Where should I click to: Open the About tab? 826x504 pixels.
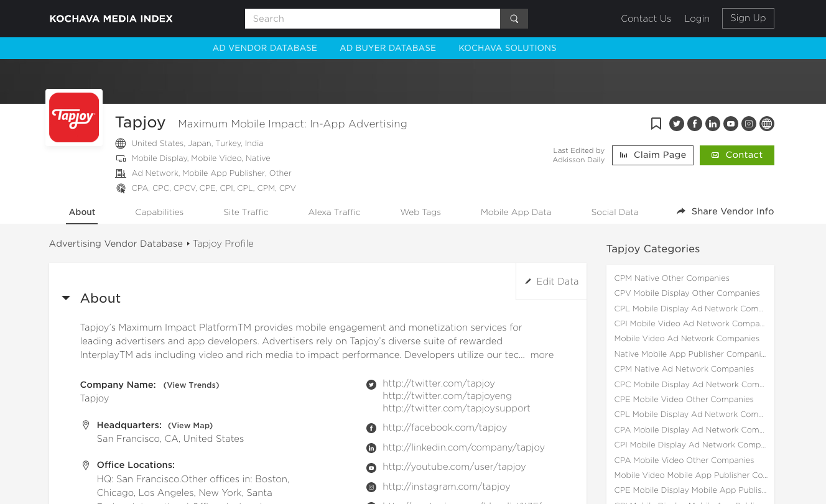pos(82,212)
